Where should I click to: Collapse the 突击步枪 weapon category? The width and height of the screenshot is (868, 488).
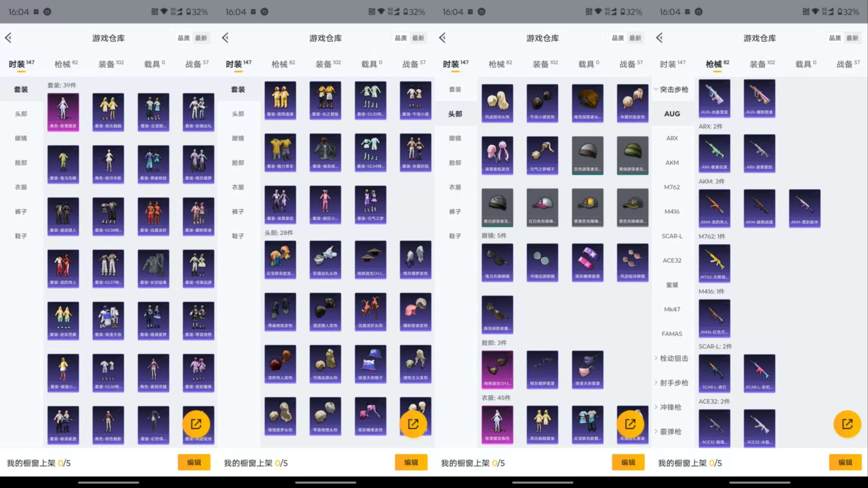pyautogui.click(x=671, y=89)
